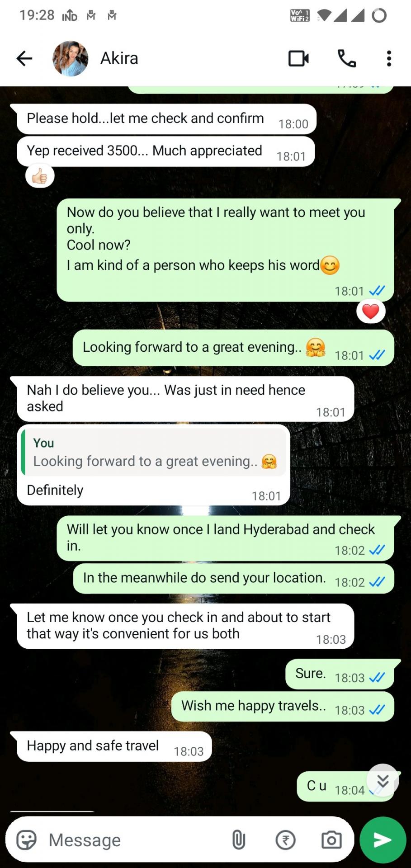Open the emoji and sticker picker

(26, 840)
